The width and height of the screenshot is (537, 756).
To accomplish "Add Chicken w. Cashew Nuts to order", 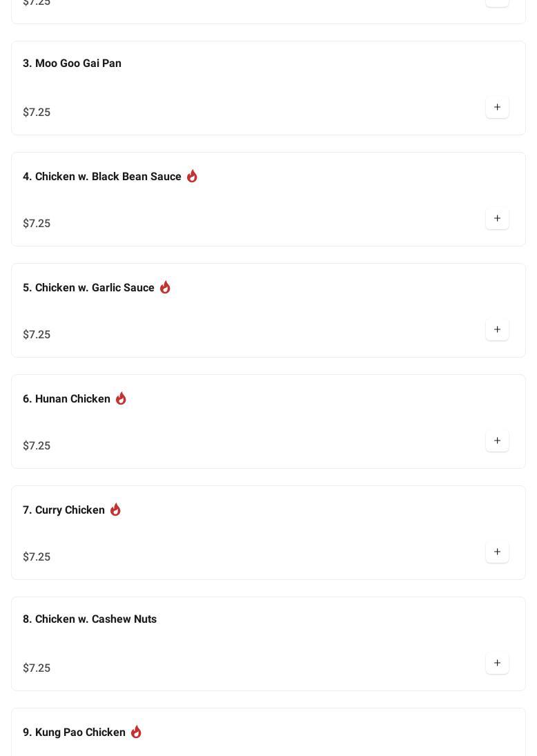I will tap(497, 663).
